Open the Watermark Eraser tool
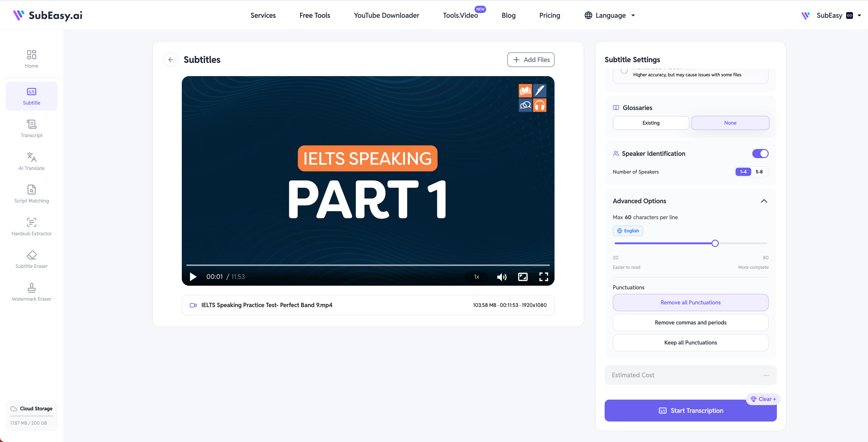The height and width of the screenshot is (442, 868). 31,292
